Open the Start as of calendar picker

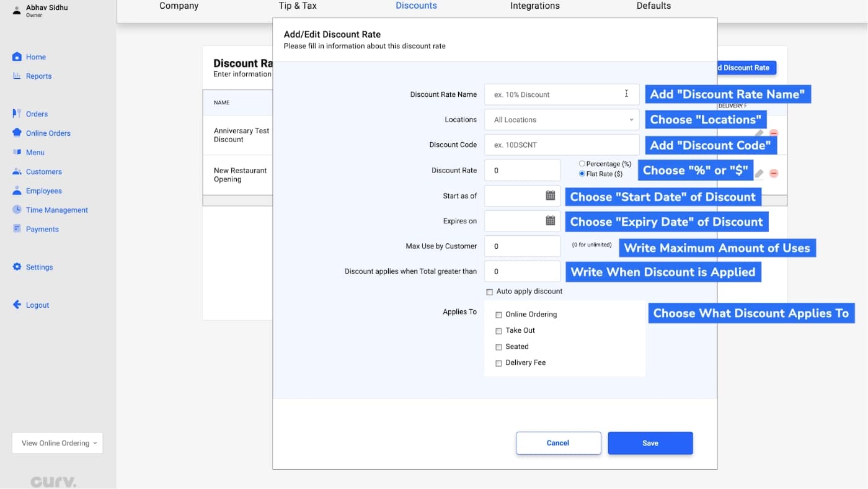(x=550, y=195)
